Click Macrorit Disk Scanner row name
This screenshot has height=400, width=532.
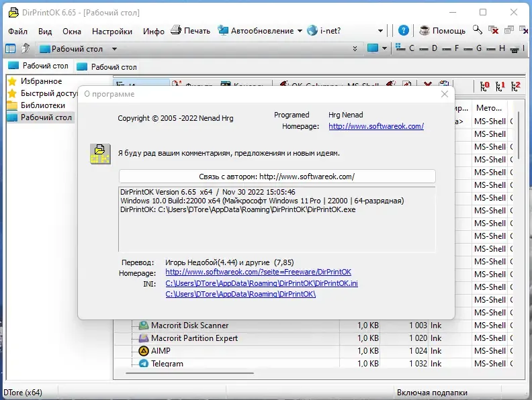click(x=189, y=326)
